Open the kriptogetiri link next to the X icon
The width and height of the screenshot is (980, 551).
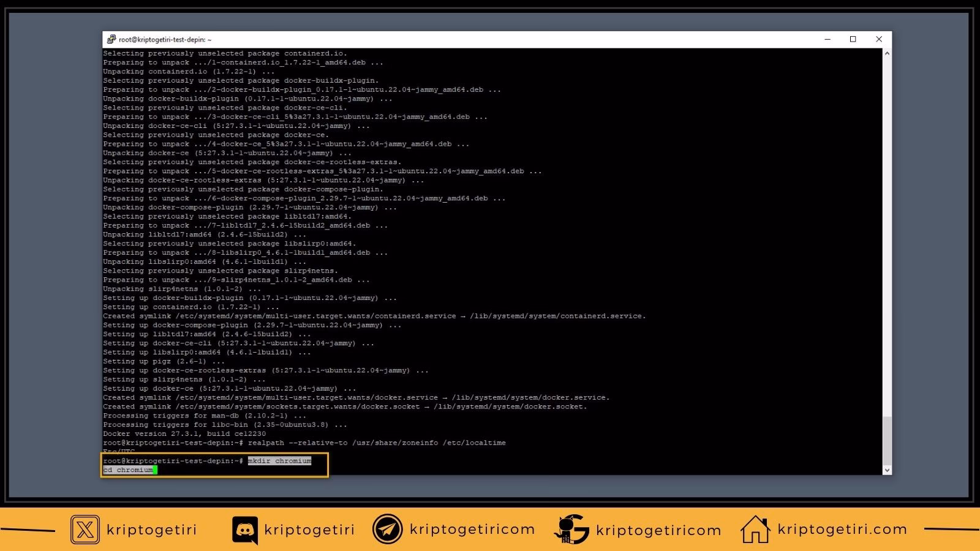click(x=151, y=530)
